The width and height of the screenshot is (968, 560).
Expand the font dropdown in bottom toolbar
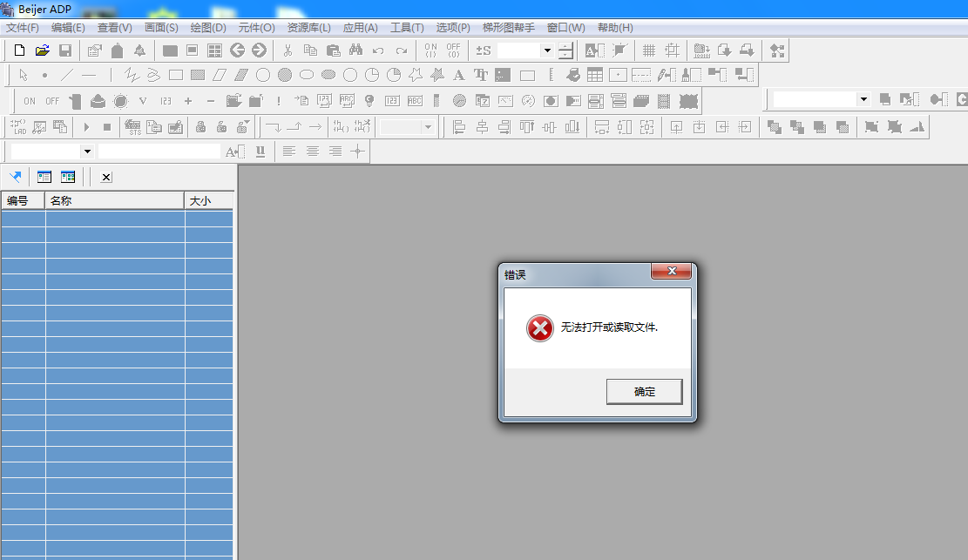pos(86,152)
